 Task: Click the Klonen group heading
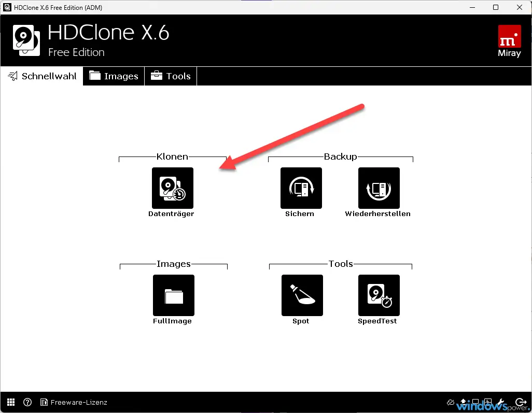(x=172, y=156)
